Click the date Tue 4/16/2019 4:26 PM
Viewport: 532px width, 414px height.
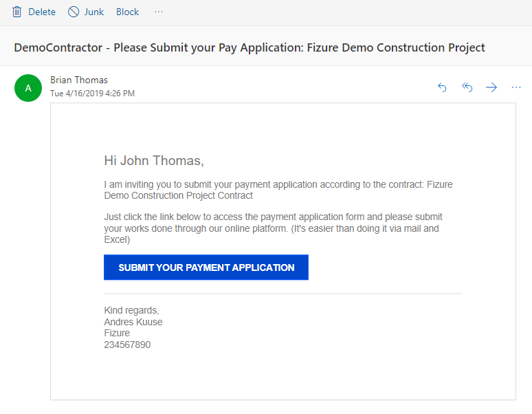point(92,94)
